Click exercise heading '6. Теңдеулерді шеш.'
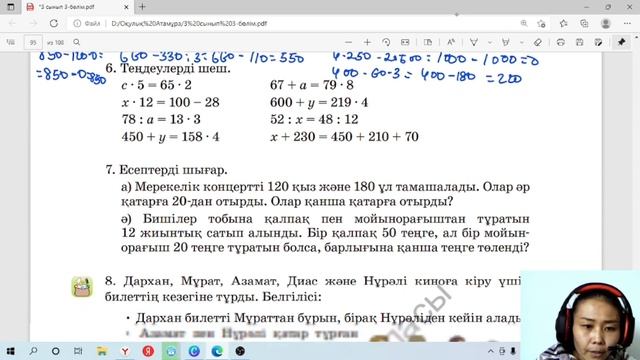 pyautogui.click(x=168, y=68)
